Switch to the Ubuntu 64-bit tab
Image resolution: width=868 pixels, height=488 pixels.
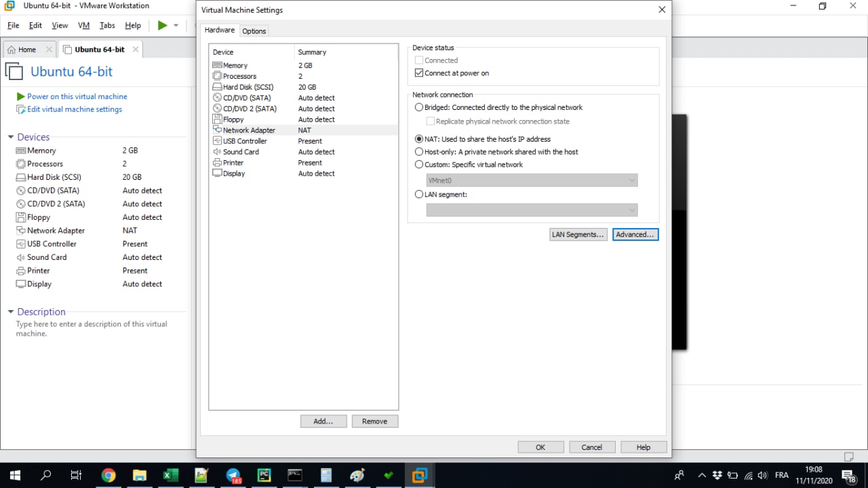(x=100, y=50)
